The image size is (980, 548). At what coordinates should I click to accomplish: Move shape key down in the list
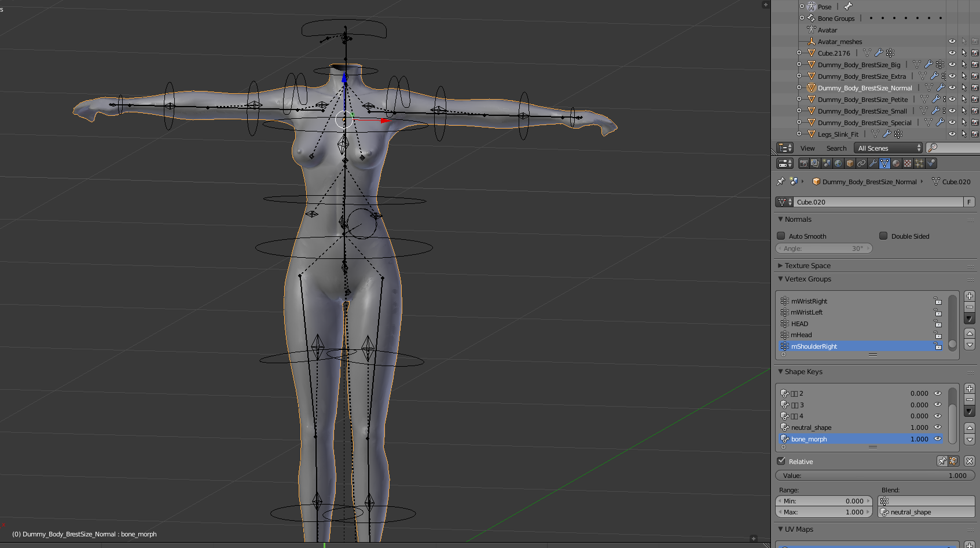pyautogui.click(x=970, y=439)
